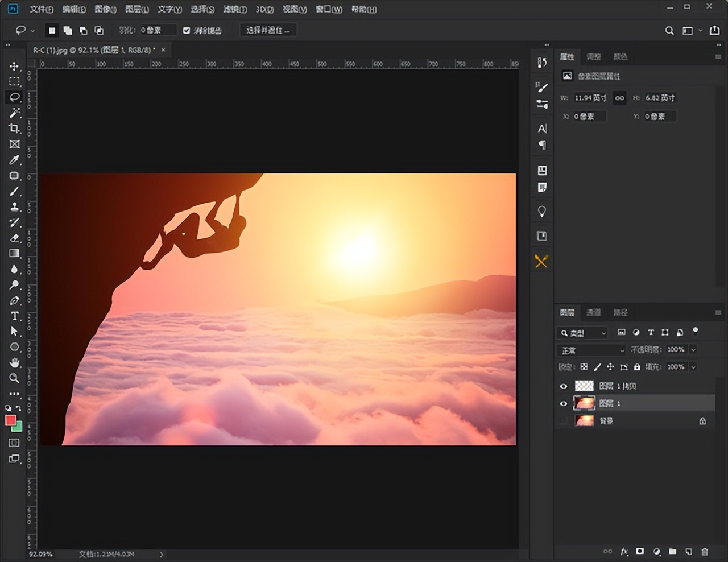Choose the Brush tool

click(x=15, y=192)
